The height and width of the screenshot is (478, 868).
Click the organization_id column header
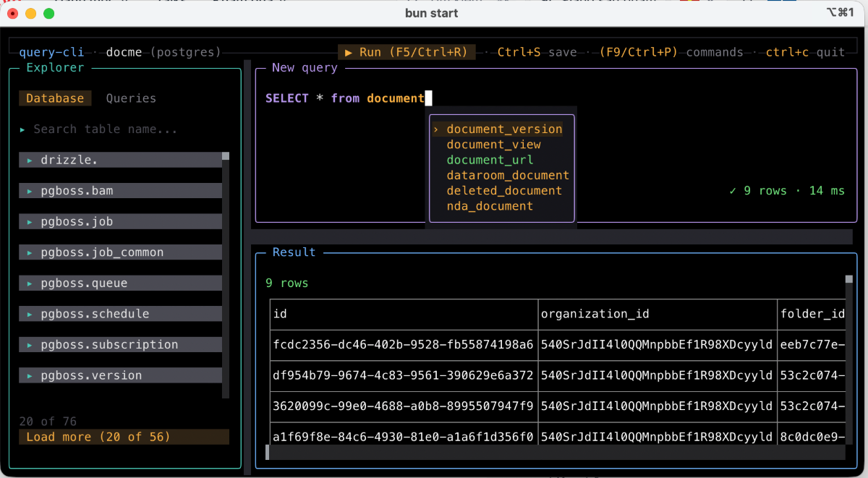(x=658, y=314)
